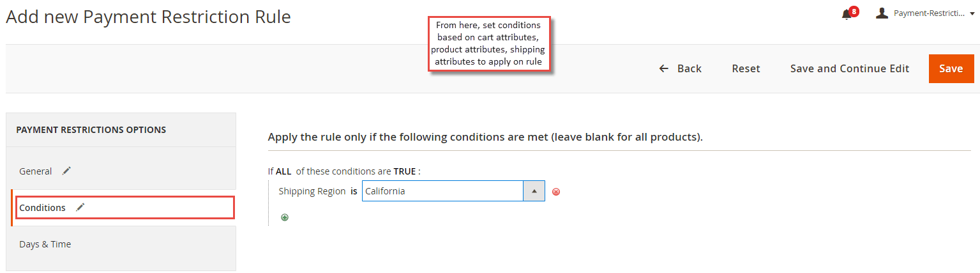Viewport: 980px width, 273px height.
Task: Click the red notification count badge
Action: pyautogui.click(x=854, y=11)
